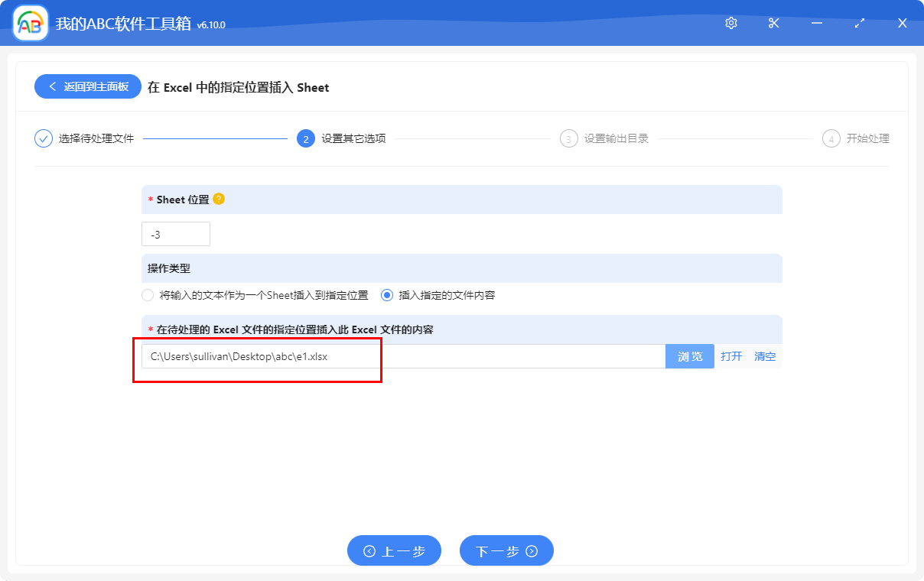The width and height of the screenshot is (924, 581).
Task: Click the 打开 link
Action: (x=731, y=356)
